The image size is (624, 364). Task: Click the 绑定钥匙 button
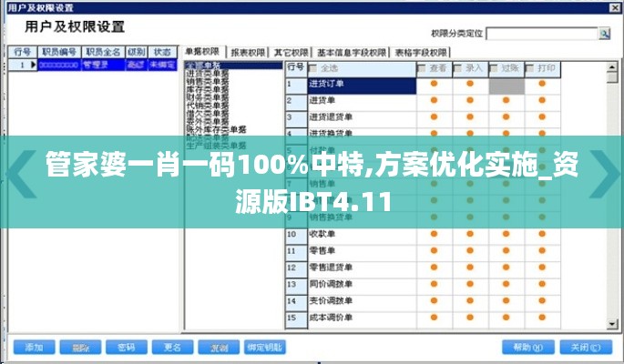[265, 348]
